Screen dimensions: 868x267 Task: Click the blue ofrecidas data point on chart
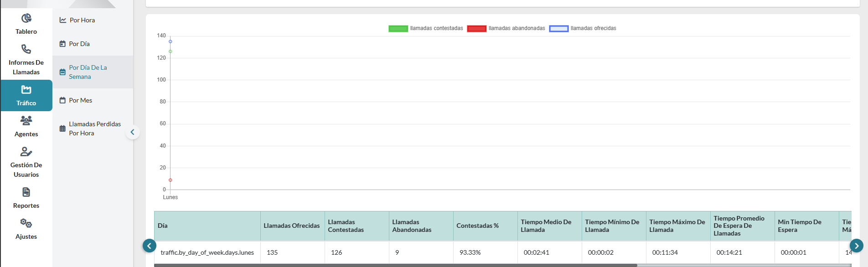pos(170,41)
